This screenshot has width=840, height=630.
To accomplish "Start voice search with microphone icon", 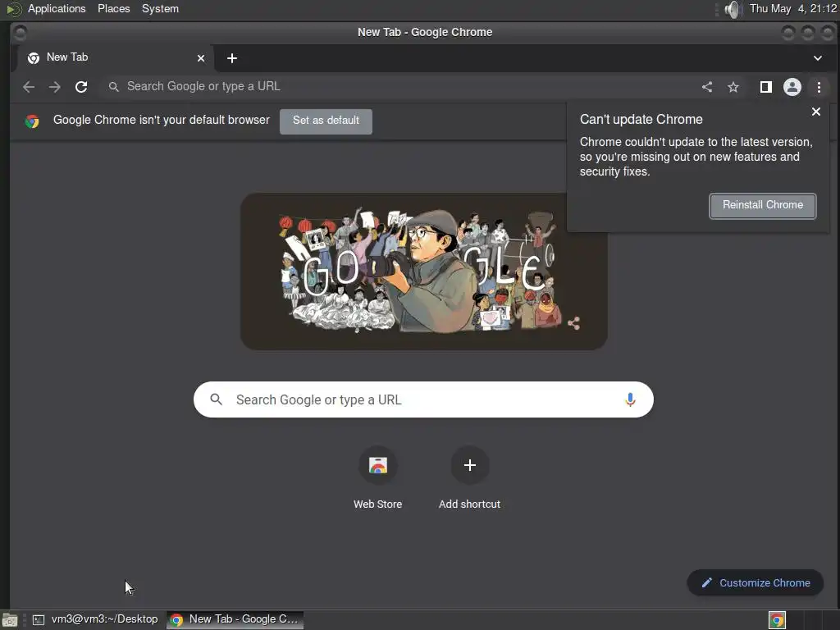I will click(630, 399).
